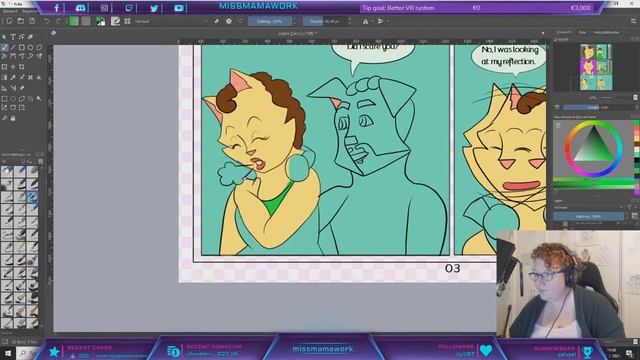Viewport: 640px width, 360px height.
Task: Adjust the brush Opacity slider
Action: point(270,21)
